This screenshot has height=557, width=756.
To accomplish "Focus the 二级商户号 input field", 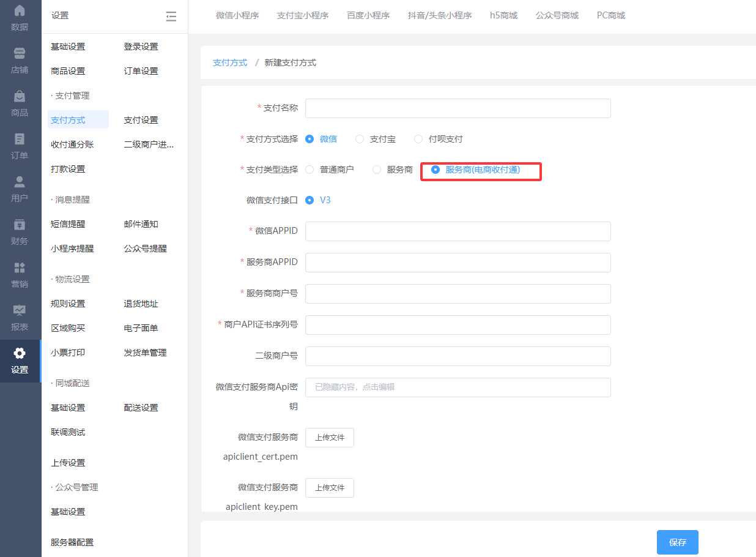I will tap(458, 356).
